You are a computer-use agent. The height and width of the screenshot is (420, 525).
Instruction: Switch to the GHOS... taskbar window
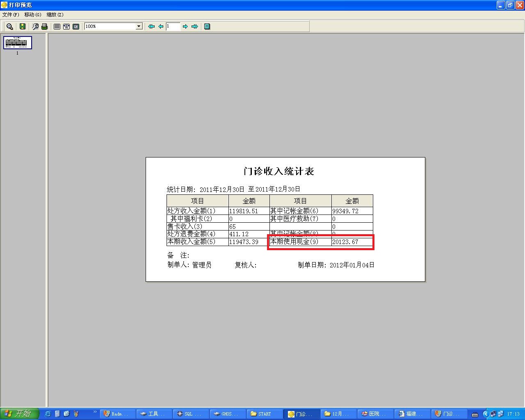(x=228, y=414)
